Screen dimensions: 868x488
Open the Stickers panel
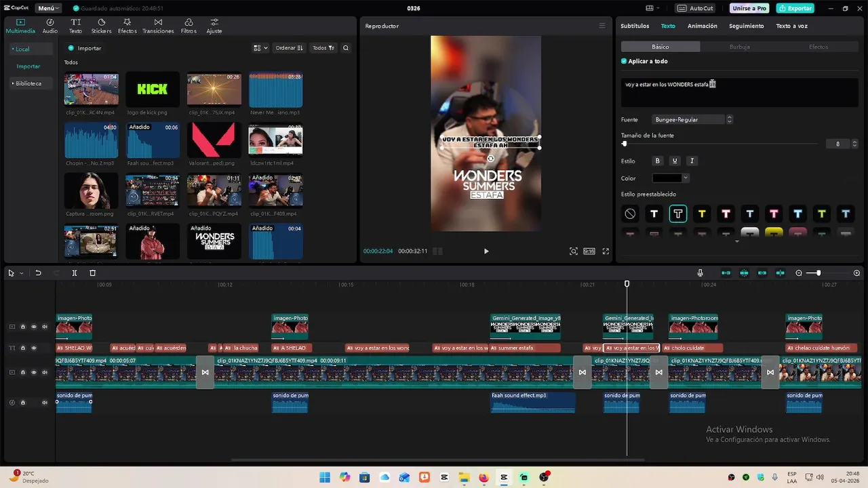coord(101,26)
